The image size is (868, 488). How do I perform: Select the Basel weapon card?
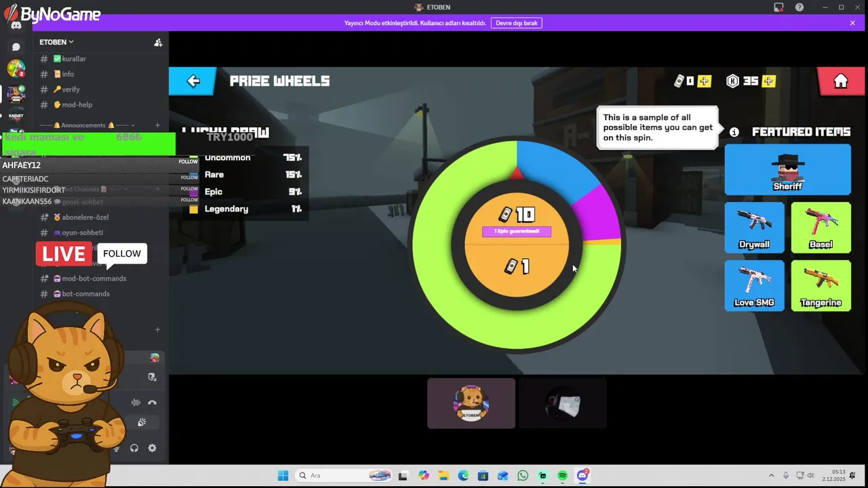(x=821, y=228)
